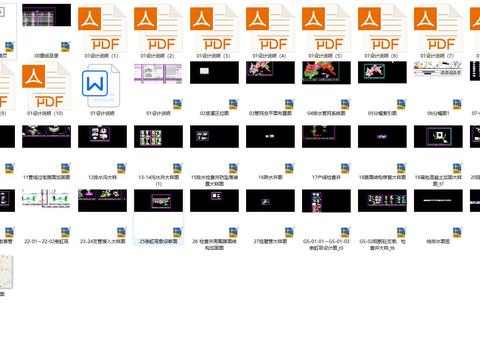Click the file name starting with 17
480x360 pixels.
326,177
